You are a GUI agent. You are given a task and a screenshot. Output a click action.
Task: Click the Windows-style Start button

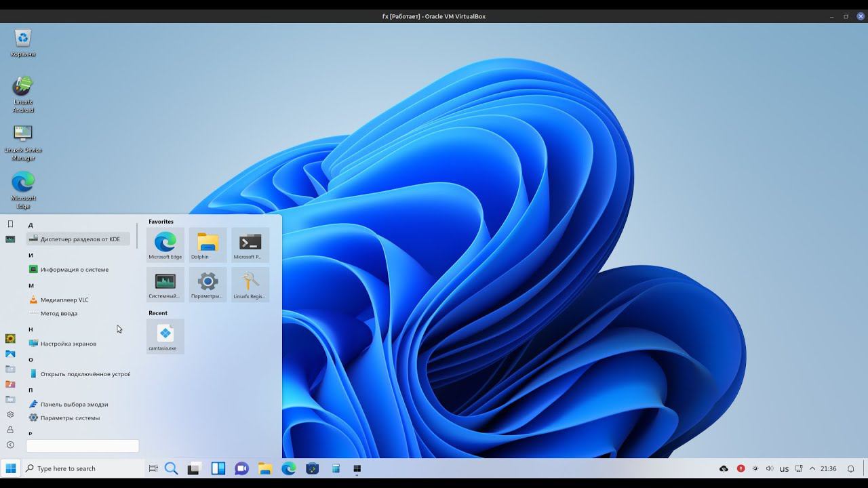click(x=11, y=468)
